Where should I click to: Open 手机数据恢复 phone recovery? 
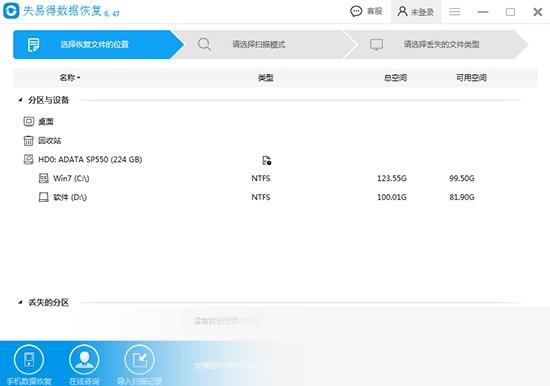point(29,365)
